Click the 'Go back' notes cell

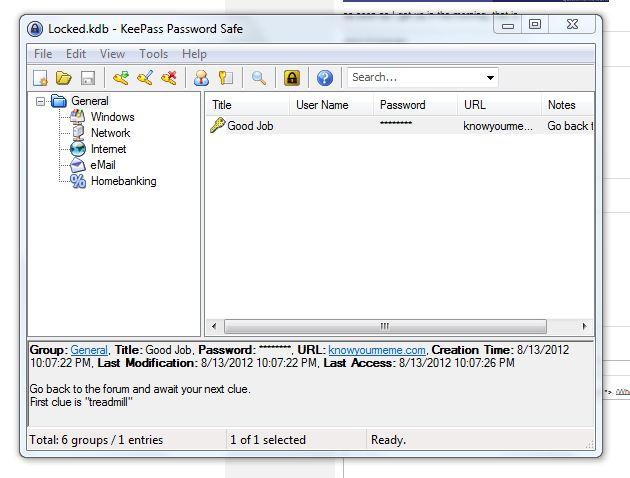[570, 126]
